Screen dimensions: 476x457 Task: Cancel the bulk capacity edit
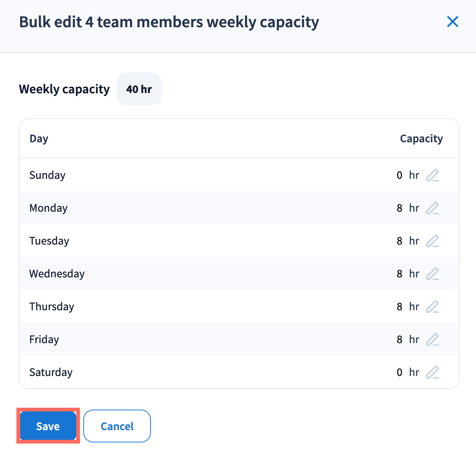point(117,426)
